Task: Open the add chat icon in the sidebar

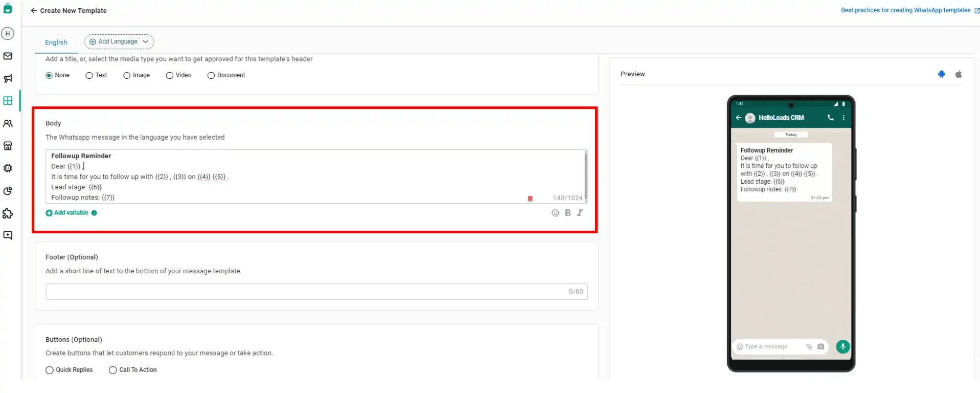Action: point(8,235)
